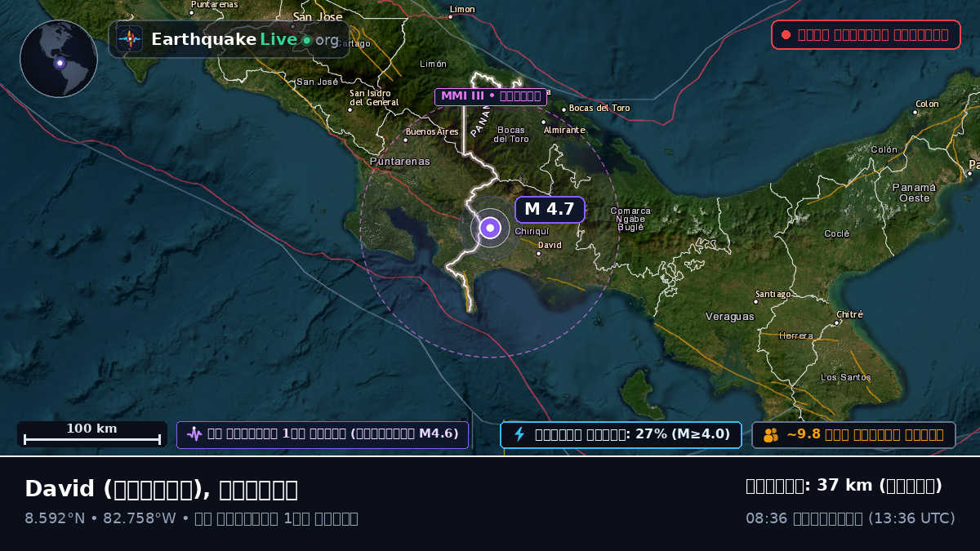Click the Los Santos province label
This screenshot has width=980, height=551.
[846, 377]
